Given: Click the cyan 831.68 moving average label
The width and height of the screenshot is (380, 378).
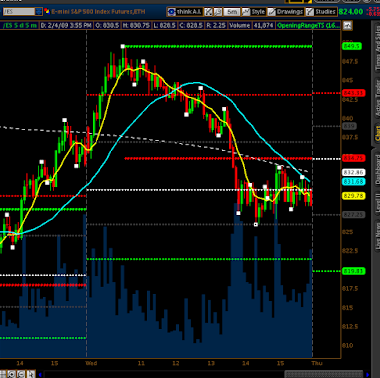Looking at the screenshot, I should tap(354, 182).
